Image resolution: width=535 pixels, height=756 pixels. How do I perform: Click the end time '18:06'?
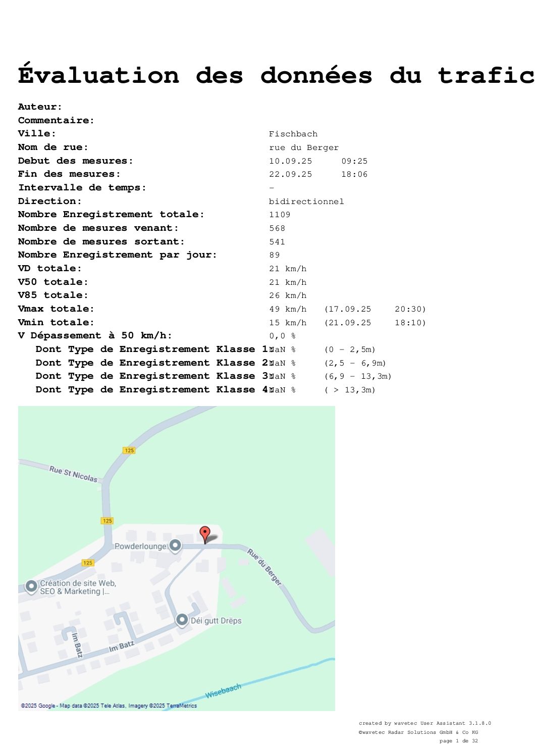[354, 174]
